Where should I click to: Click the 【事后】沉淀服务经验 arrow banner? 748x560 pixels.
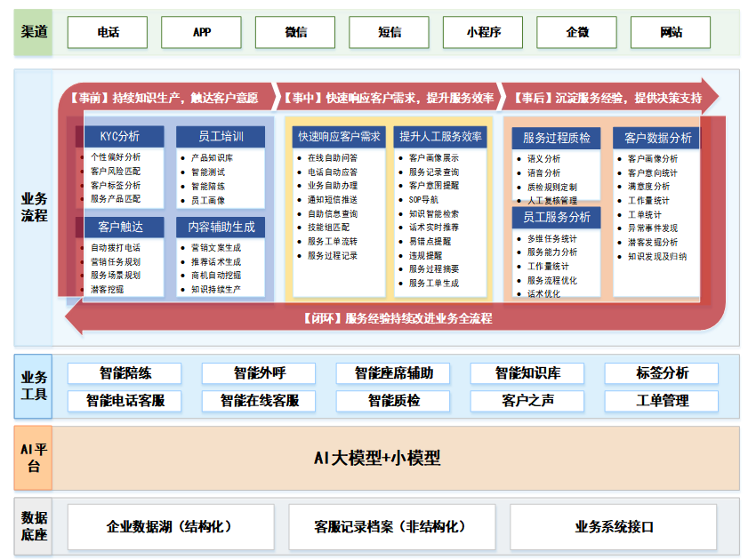[x=608, y=98]
